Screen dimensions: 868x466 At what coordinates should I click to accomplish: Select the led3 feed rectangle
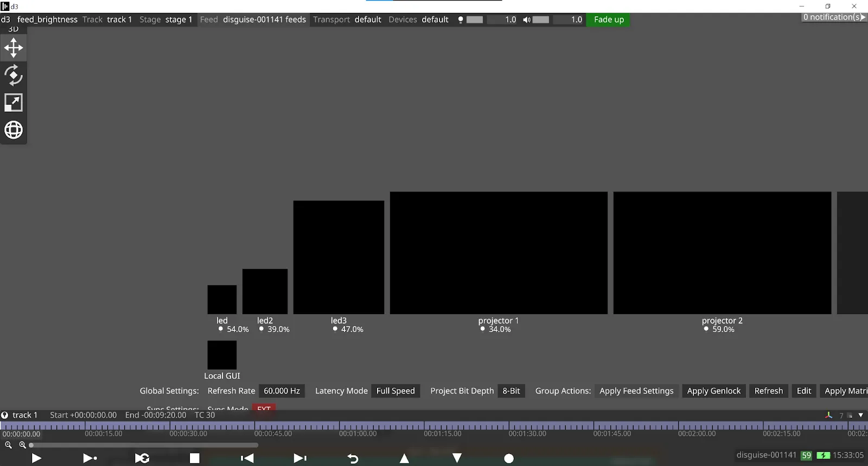click(339, 257)
